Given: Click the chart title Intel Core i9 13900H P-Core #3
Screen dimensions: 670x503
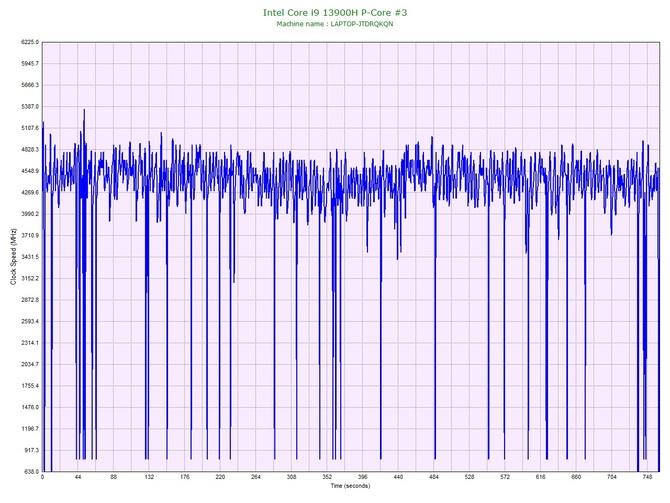Looking at the screenshot, I should click(x=335, y=13).
